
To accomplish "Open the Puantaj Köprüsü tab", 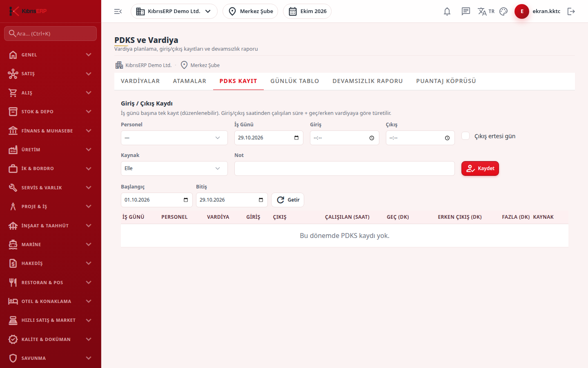I will [x=446, y=81].
